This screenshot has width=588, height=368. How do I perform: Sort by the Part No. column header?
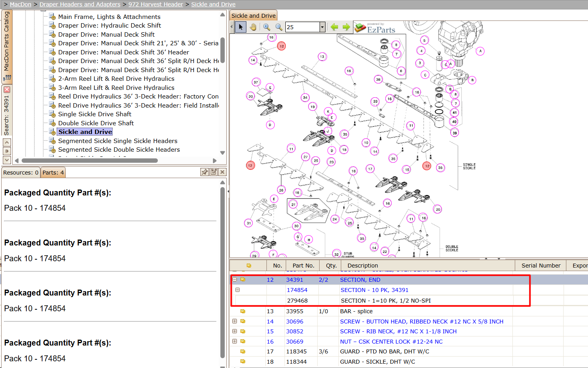303,266
